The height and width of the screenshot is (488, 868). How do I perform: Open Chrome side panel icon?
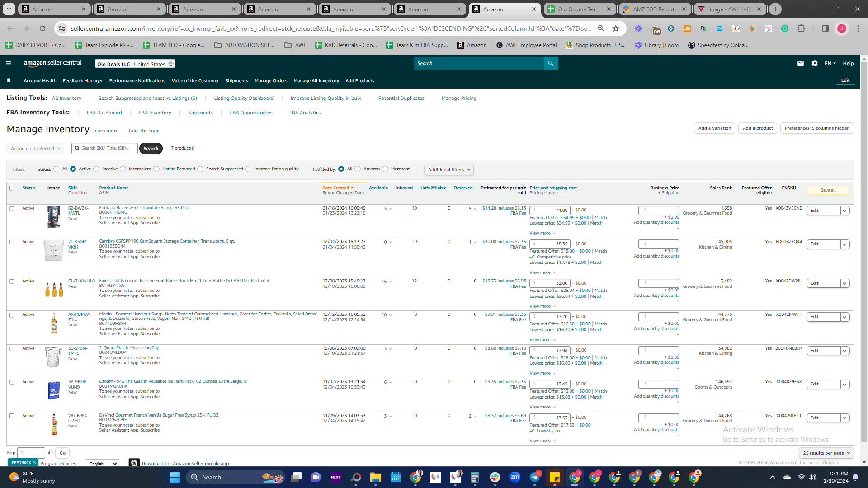[825, 28]
